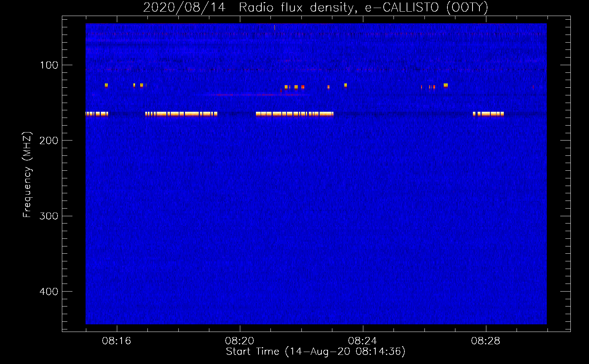This screenshot has height=364, width=589.
Task: Click the 'Start Time (14-Aug-20 08:14:36)' label
Action: pos(316,352)
